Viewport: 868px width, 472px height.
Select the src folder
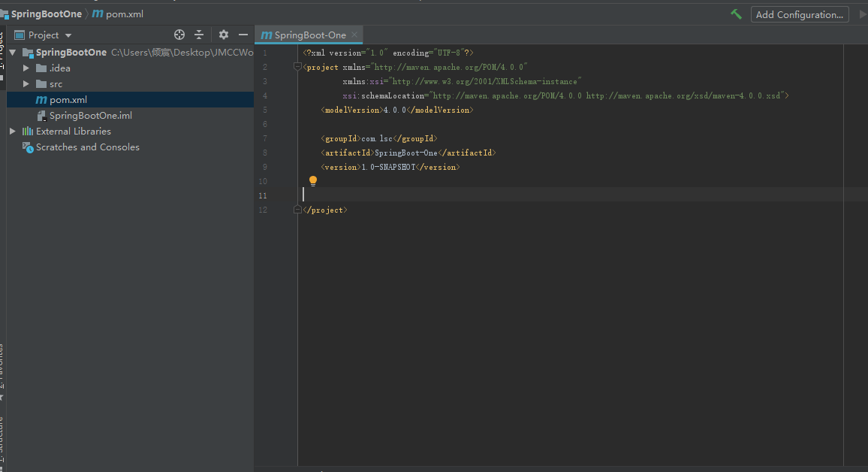pos(56,84)
